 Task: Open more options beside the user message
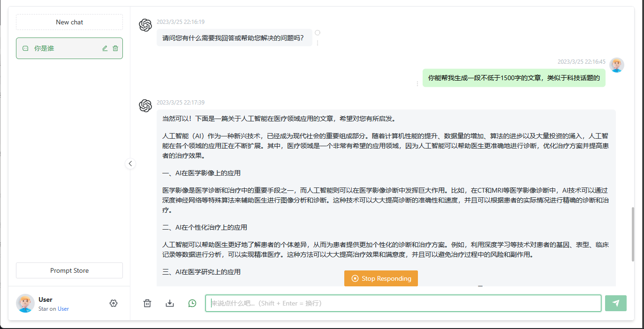pos(417,83)
